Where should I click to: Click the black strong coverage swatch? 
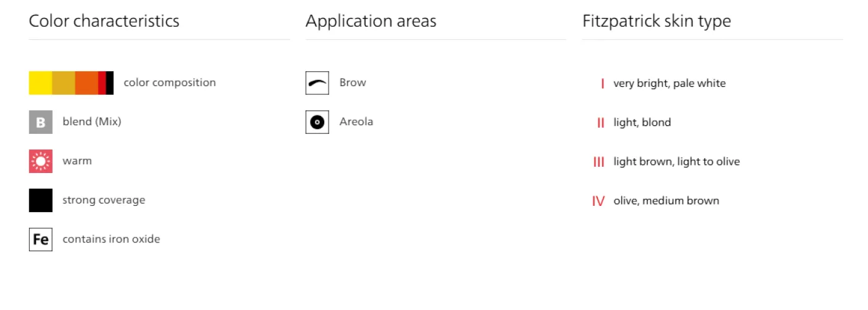click(40, 200)
